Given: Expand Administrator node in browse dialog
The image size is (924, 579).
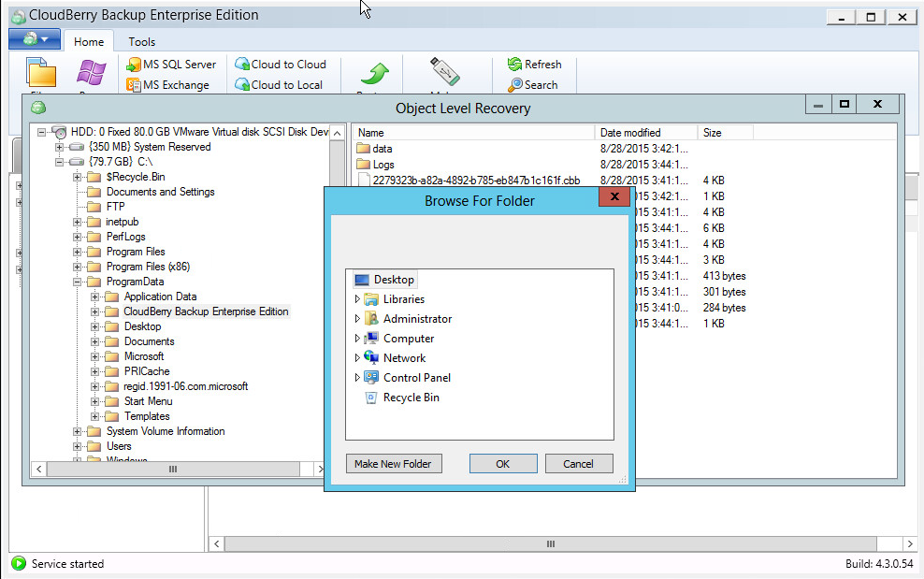Looking at the screenshot, I should (357, 318).
